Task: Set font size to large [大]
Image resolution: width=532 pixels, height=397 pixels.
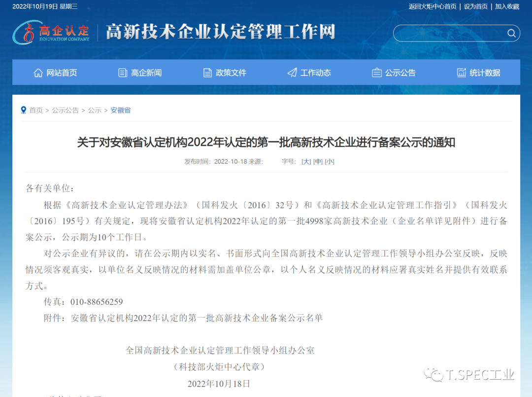Action: pyautogui.click(x=306, y=162)
